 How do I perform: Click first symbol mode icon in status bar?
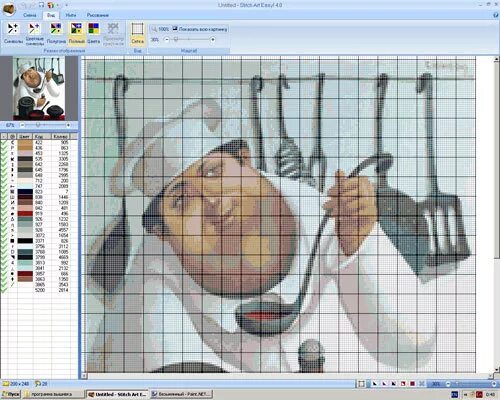[x=375, y=384]
